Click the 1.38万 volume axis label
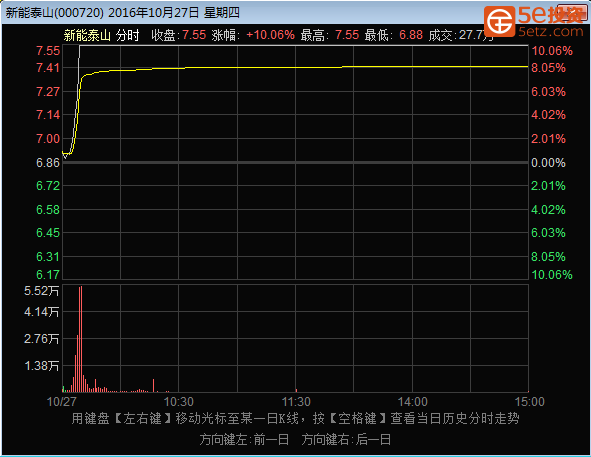Viewport: 591px width, 457px height. [41, 366]
